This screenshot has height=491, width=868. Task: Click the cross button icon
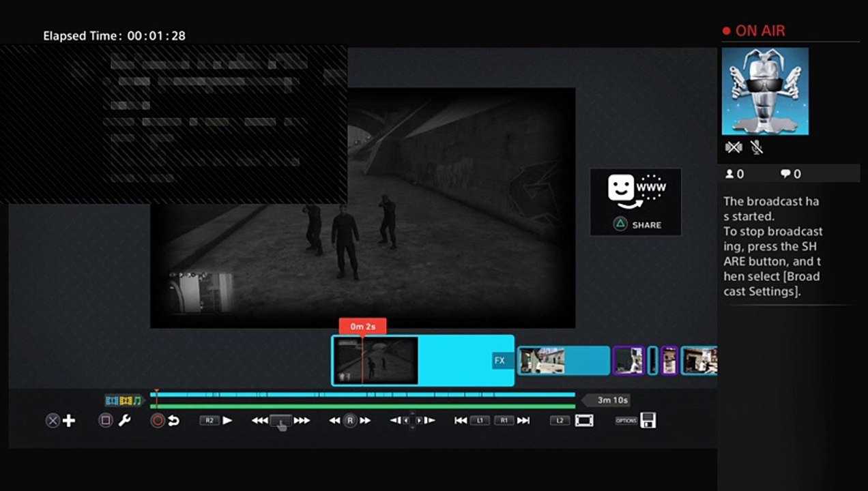[x=53, y=421]
